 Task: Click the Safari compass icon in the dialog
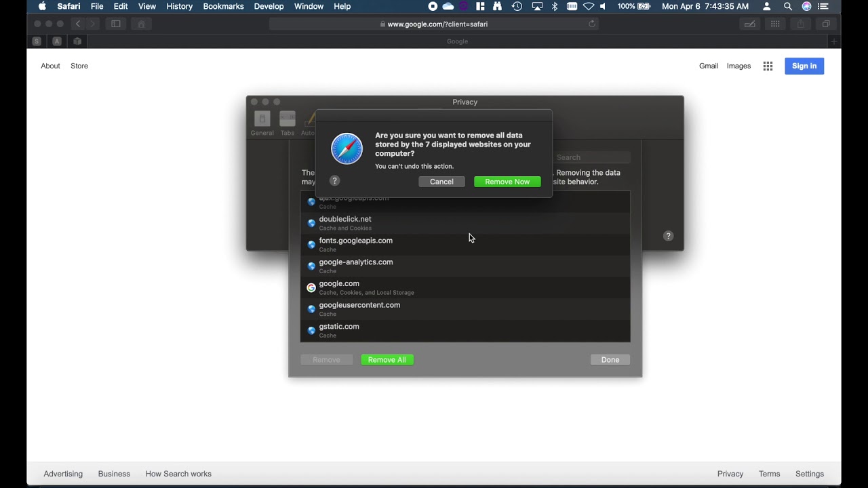(347, 148)
